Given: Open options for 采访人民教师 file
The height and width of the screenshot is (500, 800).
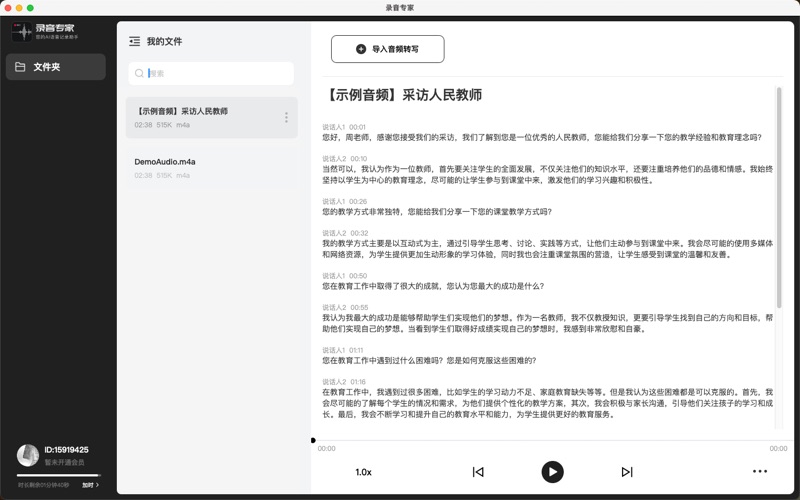Looking at the screenshot, I should [286, 118].
